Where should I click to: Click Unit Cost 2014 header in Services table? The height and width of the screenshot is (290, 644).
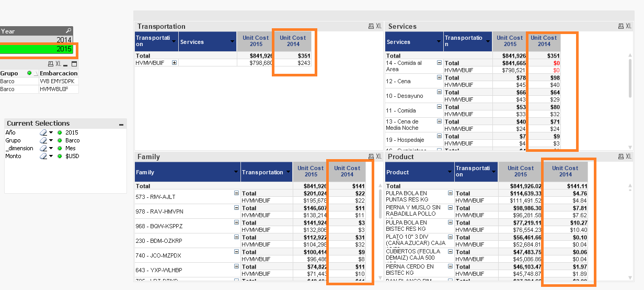pos(544,41)
